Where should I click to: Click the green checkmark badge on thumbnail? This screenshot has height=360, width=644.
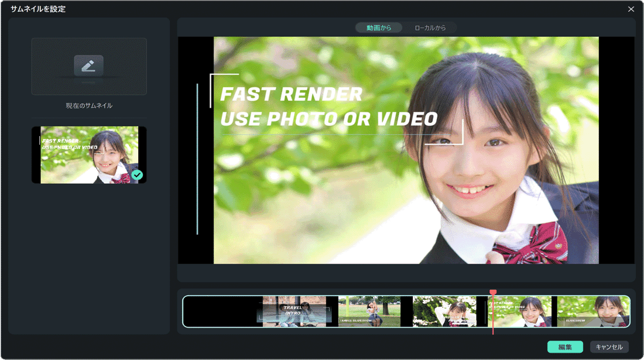(137, 174)
